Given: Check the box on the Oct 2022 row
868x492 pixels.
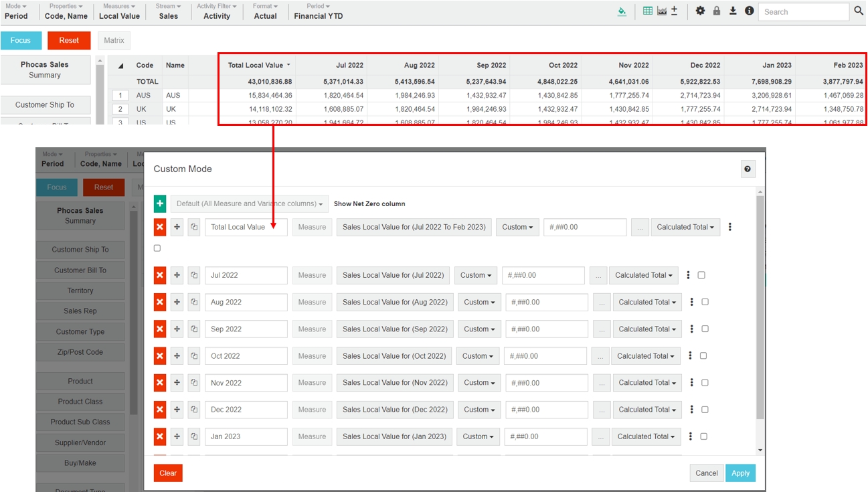Looking at the screenshot, I should [x=703, y=356].
